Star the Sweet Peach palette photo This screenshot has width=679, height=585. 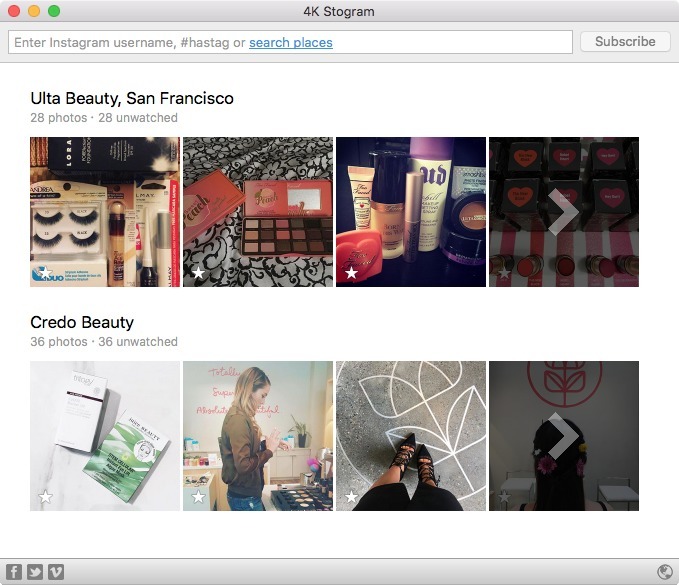click(198, 273)
